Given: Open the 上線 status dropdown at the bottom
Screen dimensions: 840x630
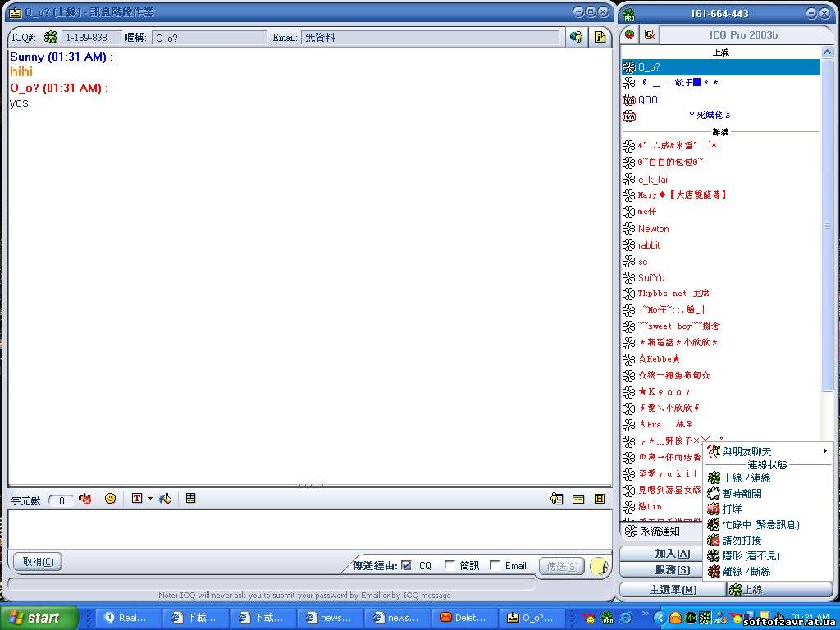Looking at the screenshot, I should coord(779,589).
